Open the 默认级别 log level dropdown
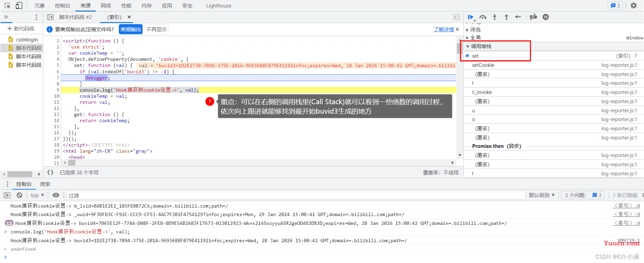 point(542,195)
